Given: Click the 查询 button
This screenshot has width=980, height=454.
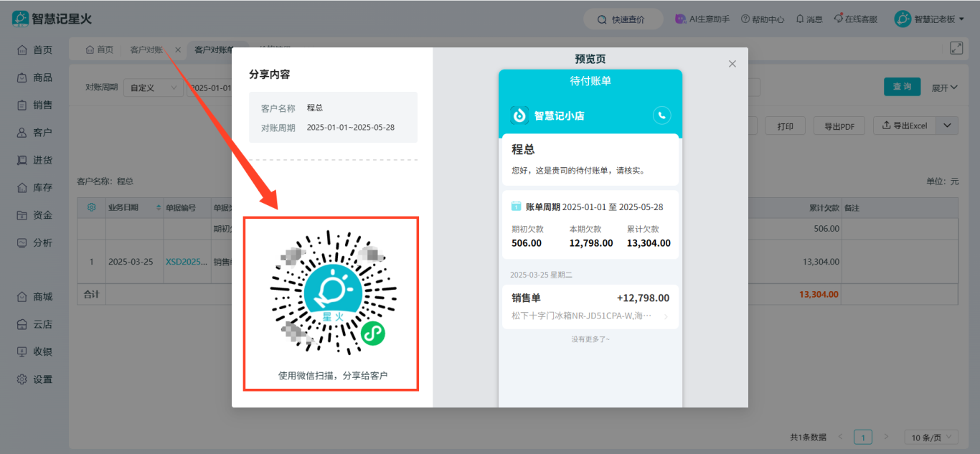Looking at the screenshot, I should coord(902,87).
